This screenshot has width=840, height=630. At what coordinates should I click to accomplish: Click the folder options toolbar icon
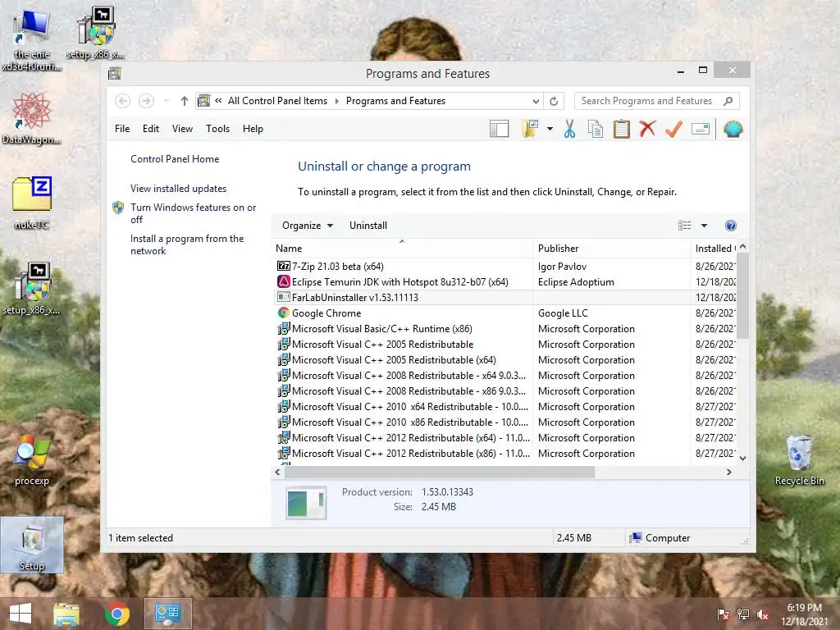[529, 129]
